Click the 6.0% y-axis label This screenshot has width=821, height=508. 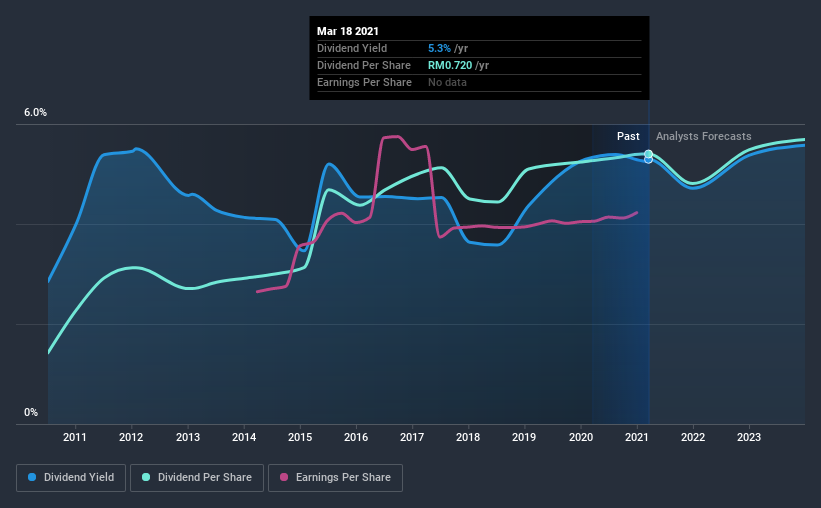(36, 113)
